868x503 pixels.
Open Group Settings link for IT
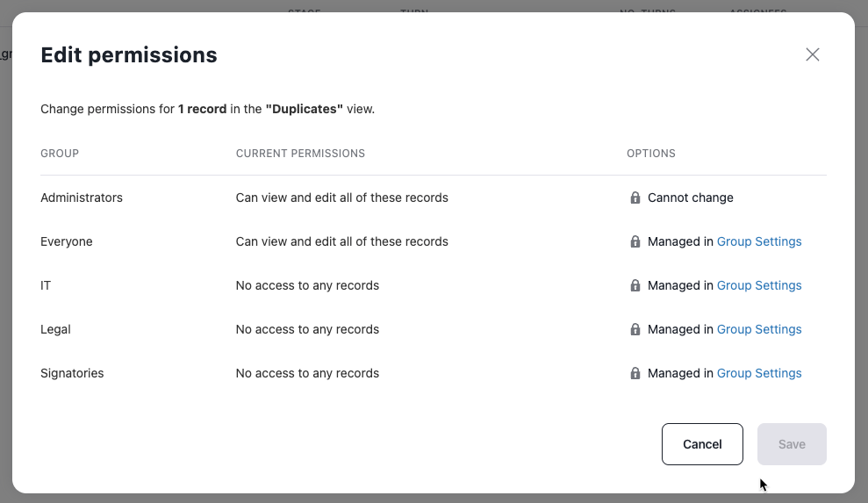(x=759, y=285)
